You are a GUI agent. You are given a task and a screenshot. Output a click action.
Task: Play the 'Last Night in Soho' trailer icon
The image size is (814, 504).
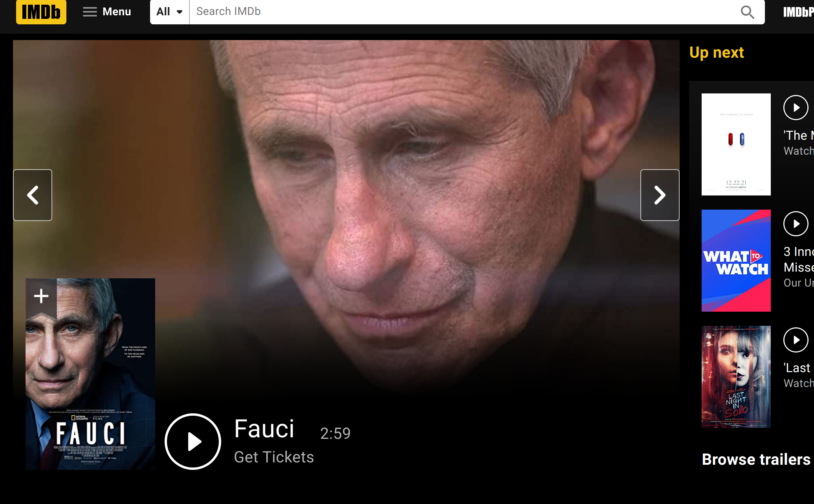point(796,340)
